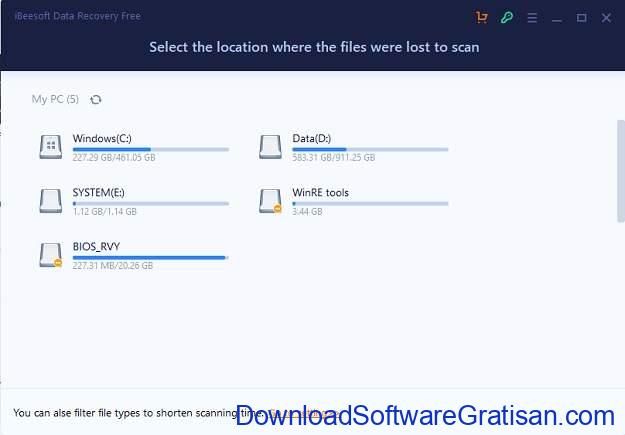
Task: Click the 1.12 GB/1.14 GB size text
Action: 104,212
